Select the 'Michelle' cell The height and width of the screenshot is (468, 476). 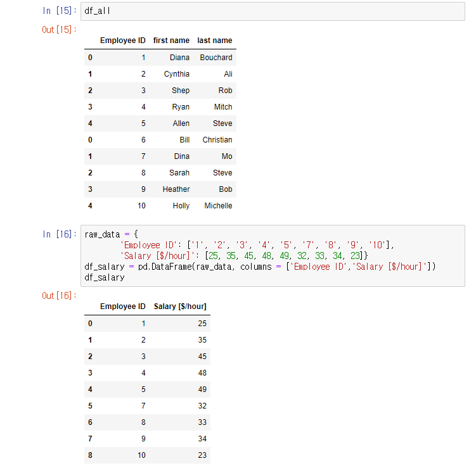[x=218, y=206]
